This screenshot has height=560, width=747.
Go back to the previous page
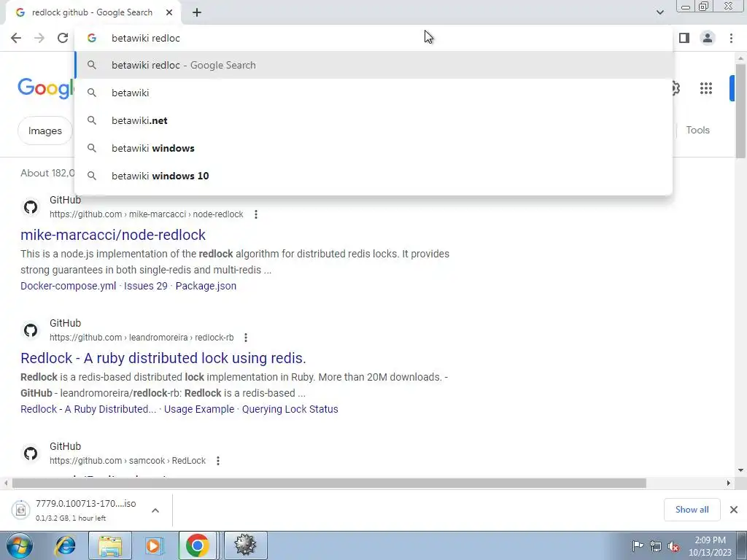[16, 38]
